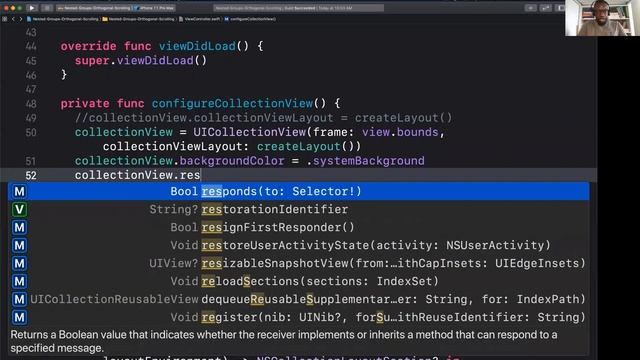Click the yellow folder breadcrumb item
640x360 pixels.
[139, 19]
